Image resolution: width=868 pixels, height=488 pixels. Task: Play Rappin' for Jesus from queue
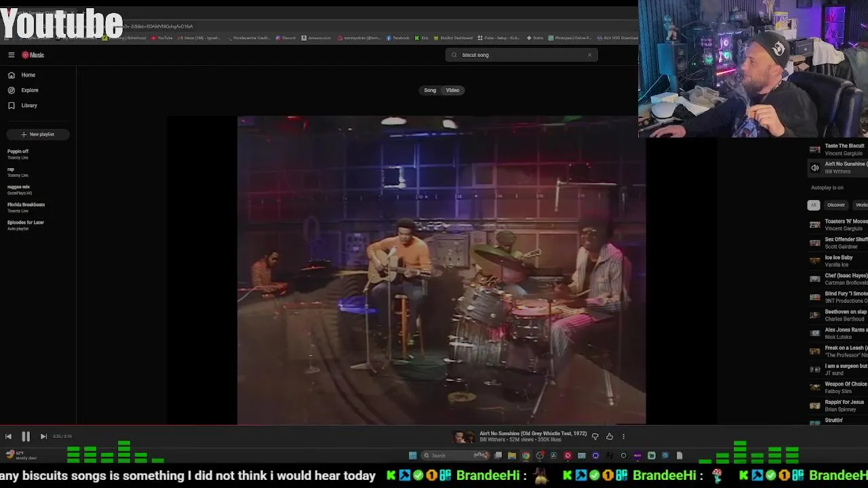[x=838, y=405]
